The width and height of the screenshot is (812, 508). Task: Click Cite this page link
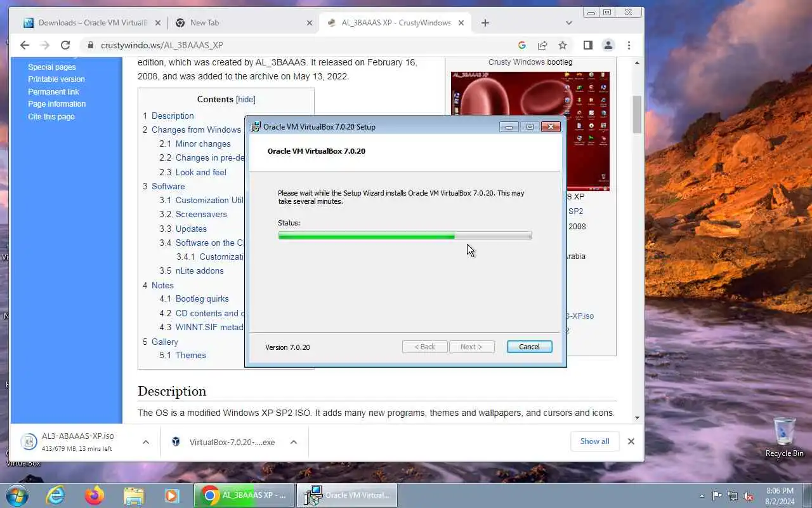(x=51, y=117)
